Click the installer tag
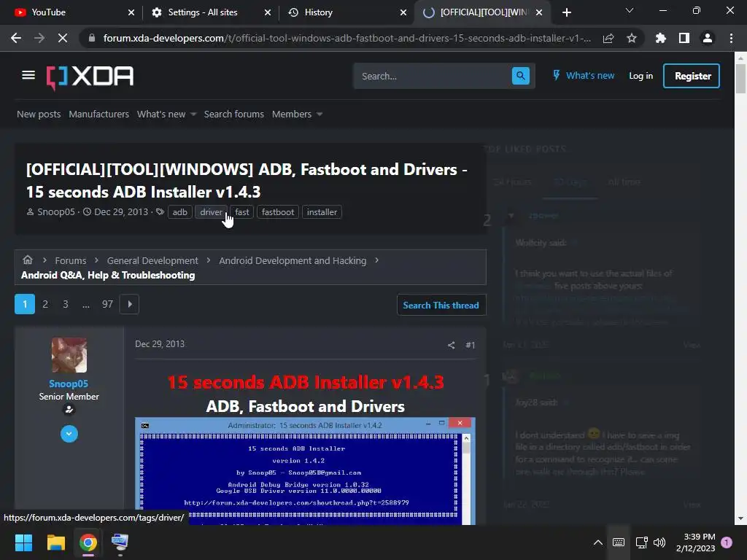The image size is (747, 560). [x=322, y=212]
